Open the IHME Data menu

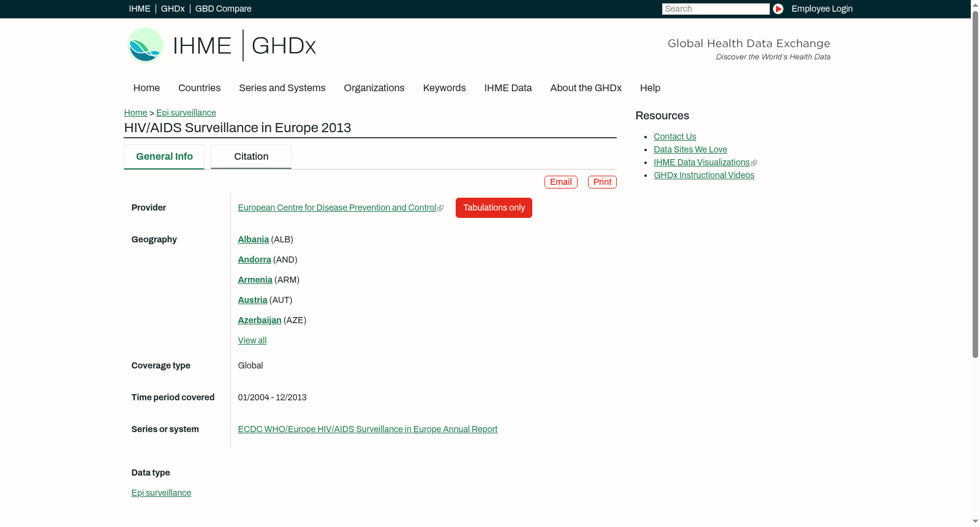point(508,88)
